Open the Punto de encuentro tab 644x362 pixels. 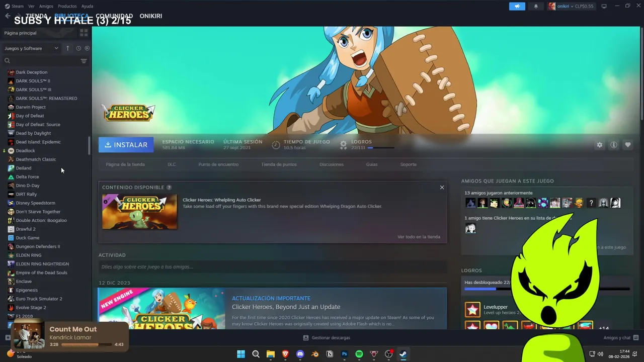point(218,164)
